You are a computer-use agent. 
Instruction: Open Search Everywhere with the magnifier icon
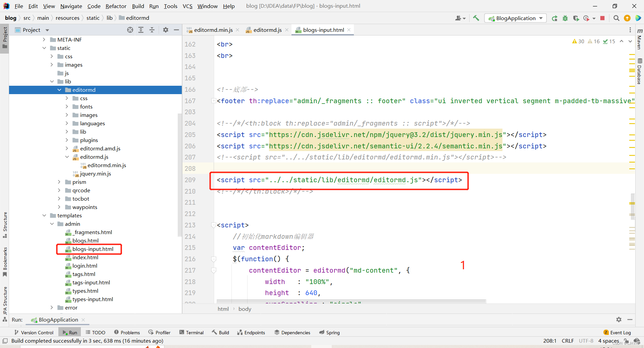point(616,18)
